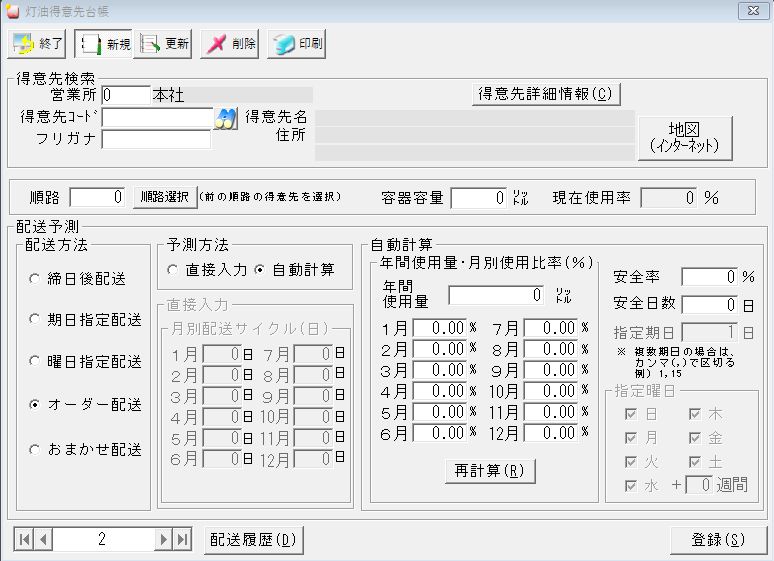Select 締日後配送 delivery method
774x561 pixels.
36,279
